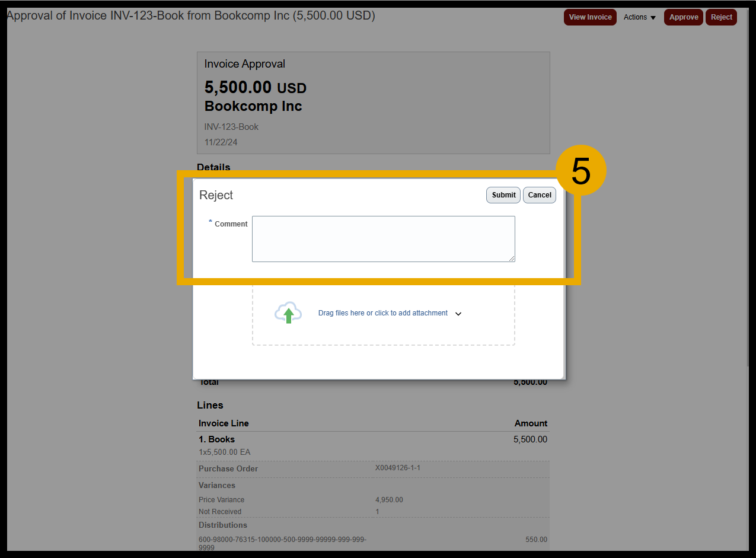Click the Reject dialog title

coord(216,195)
